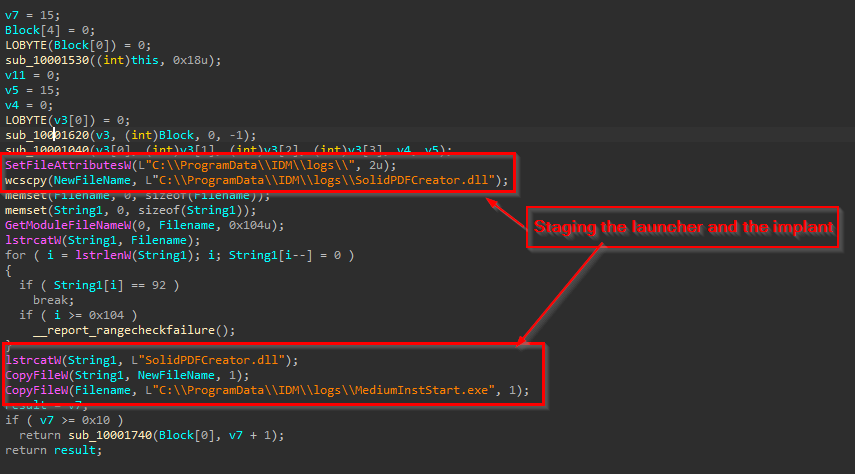Click the C:\\ProgramData\\IDM\\logs\\SolidPDFCreator.dll string
Viewport: 855px width, 474px height.
pyautogui.click(x=320, y=181)
